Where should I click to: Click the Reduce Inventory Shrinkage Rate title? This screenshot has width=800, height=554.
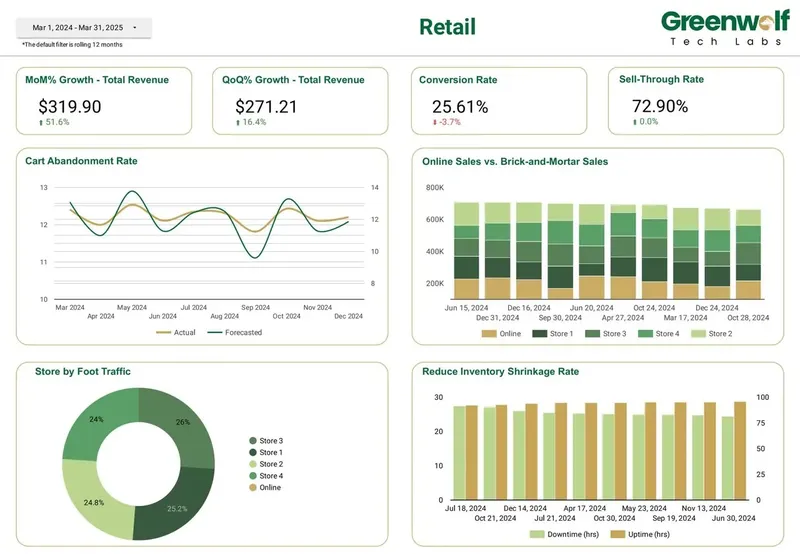(x=501, y=372)
